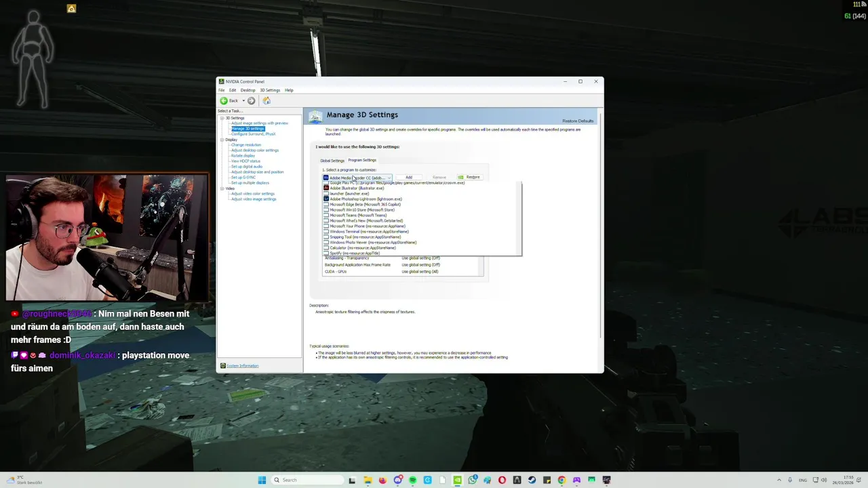This screenshot has width=868, height=488.
Task: Select Adjust image settings with preview
Action: 260,123
